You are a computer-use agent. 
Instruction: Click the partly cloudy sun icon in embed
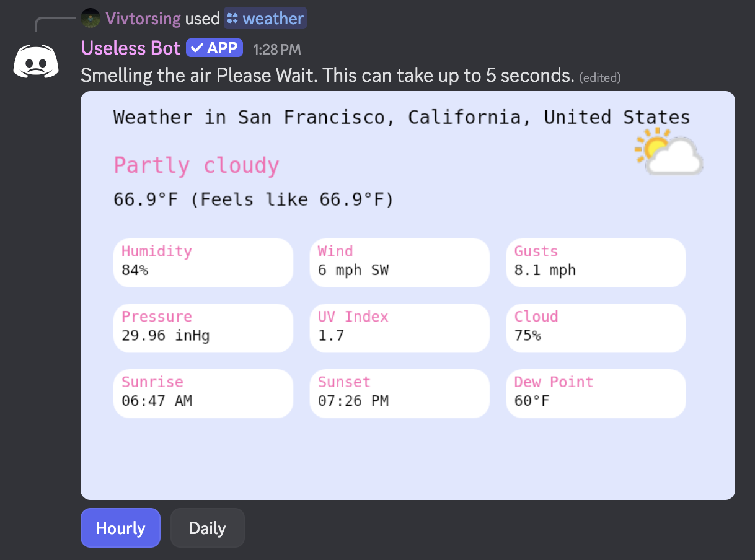[668, 154]
